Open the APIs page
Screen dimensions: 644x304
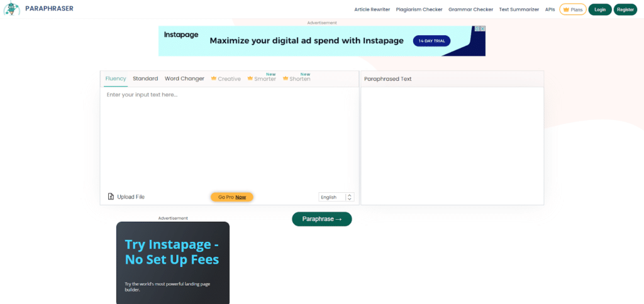coord(550,9)
